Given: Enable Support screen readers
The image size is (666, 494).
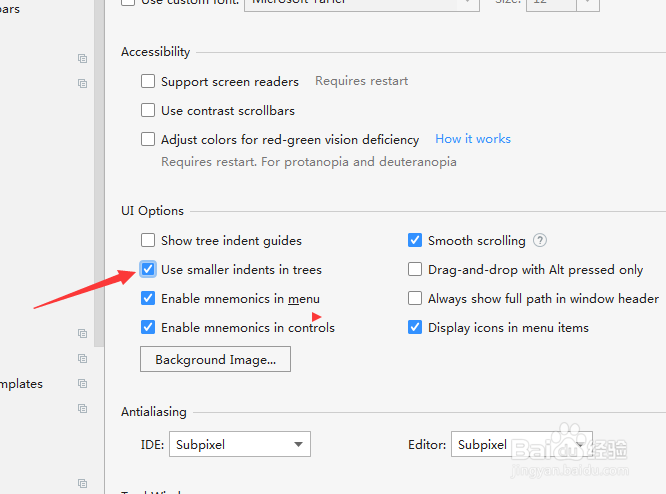Looking at the screenshot, I should [148, 81].
